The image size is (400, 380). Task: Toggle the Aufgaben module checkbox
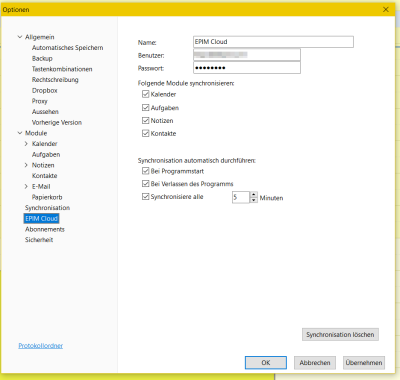pos(145,108)
